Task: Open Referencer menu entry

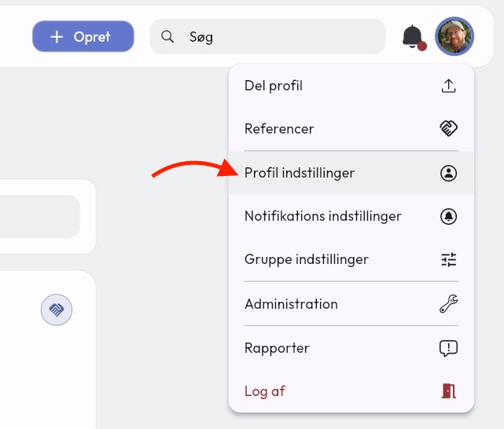Action: coord(351,129)
